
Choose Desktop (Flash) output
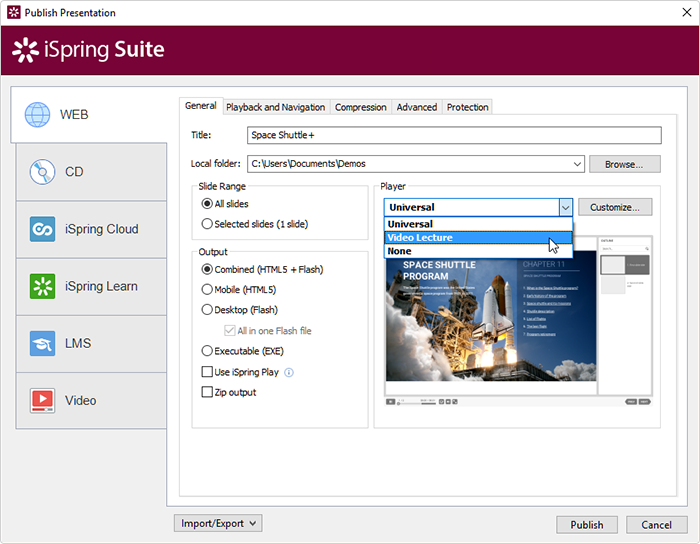[x=207, y=310]
